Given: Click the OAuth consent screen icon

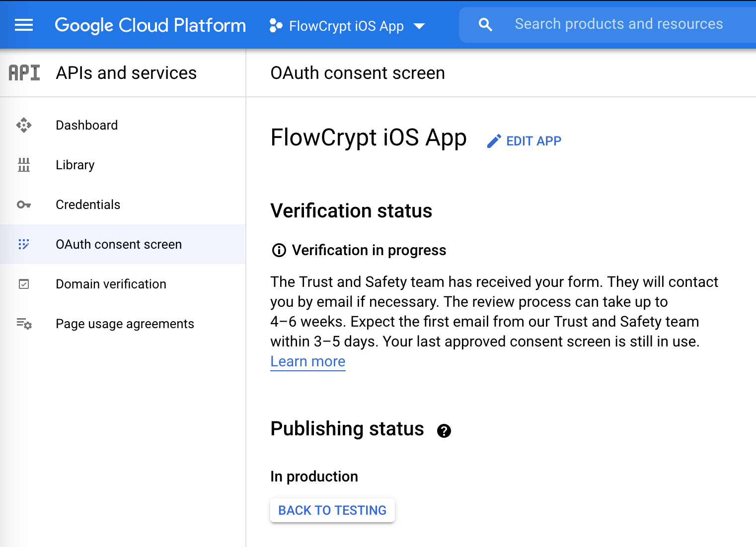Looking at the screenshot, I should tap(24, 244).
